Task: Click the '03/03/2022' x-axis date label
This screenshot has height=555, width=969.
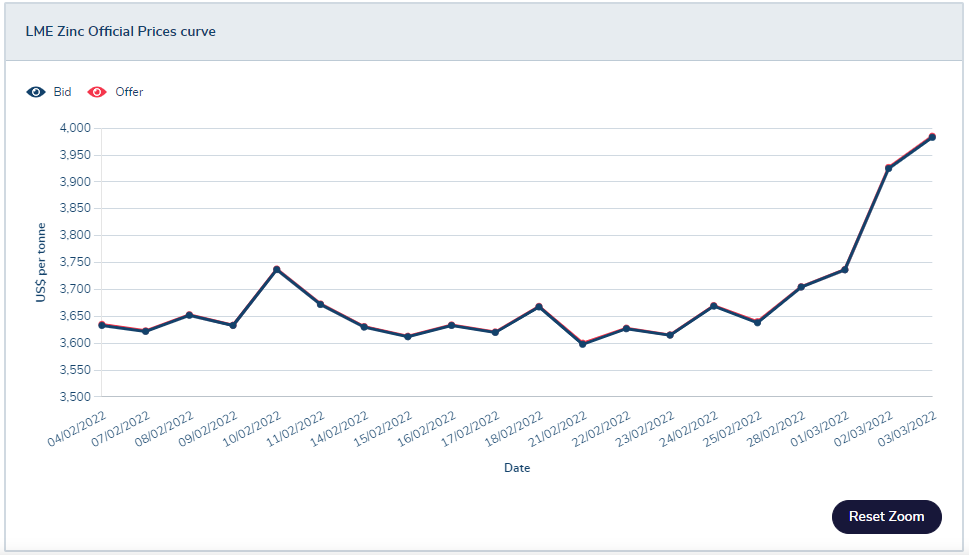Action: point(908,428)
